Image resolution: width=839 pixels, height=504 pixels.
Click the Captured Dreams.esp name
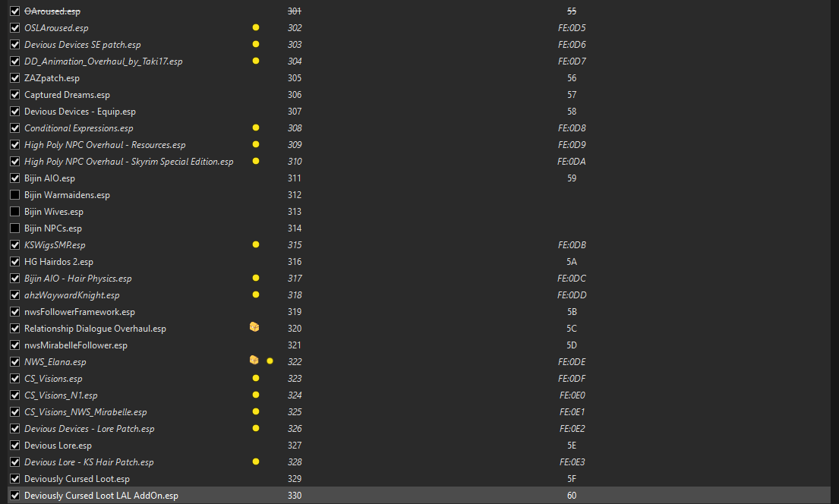67,95
